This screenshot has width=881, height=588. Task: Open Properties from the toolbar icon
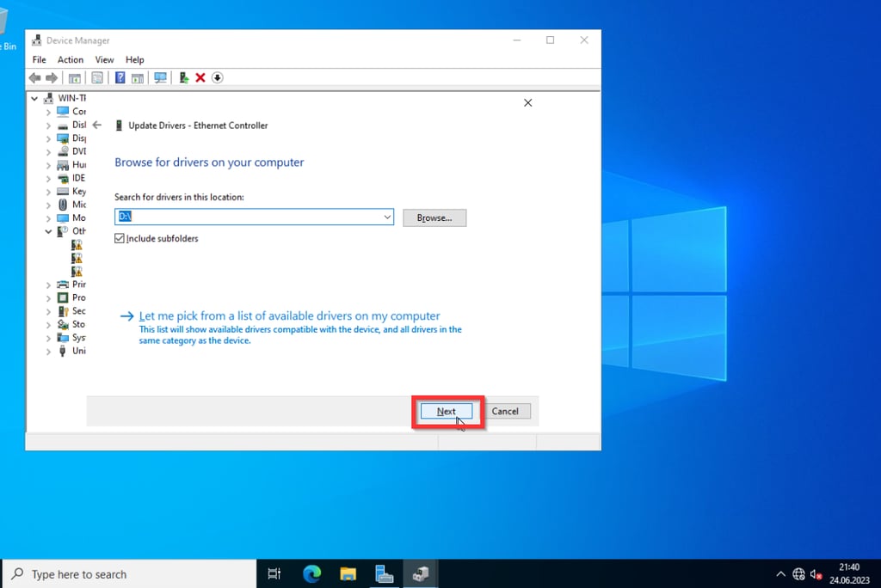[x=97, y=77]
